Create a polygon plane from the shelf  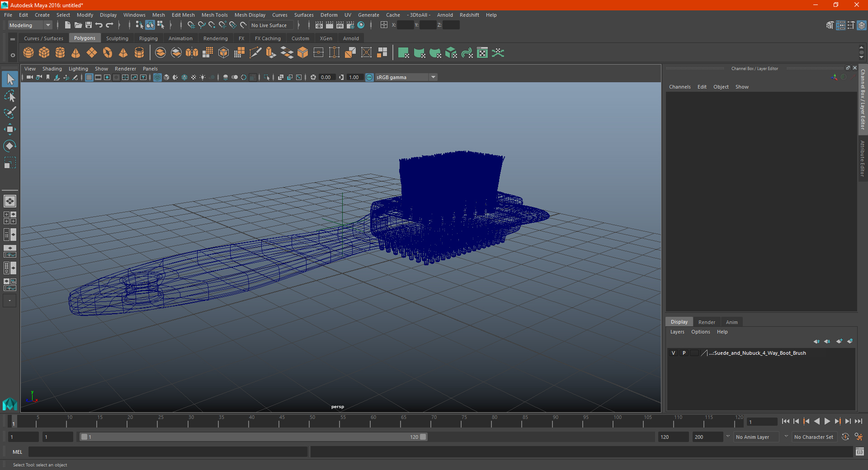tap(92, 53)
